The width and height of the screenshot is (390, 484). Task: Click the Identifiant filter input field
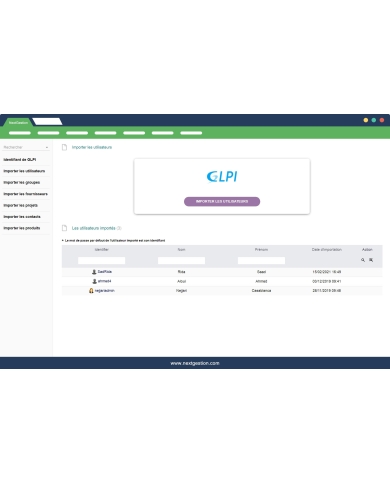[x=102, y=261]
